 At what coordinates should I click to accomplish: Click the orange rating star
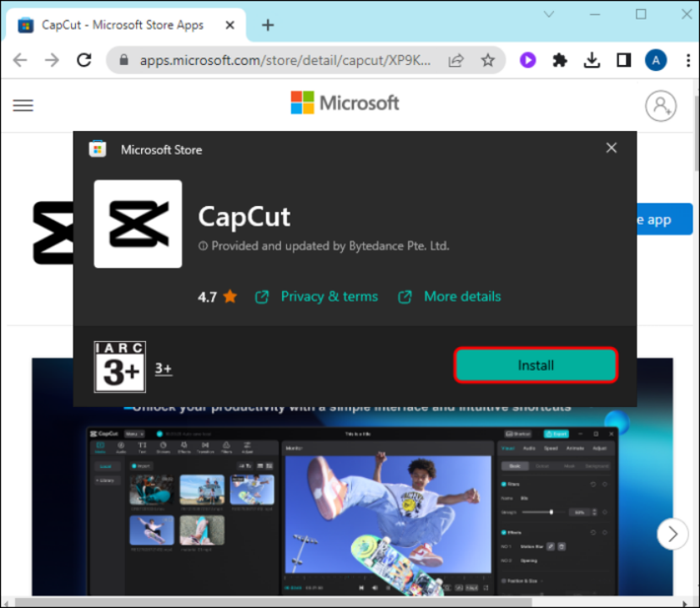tap(230, 296)
